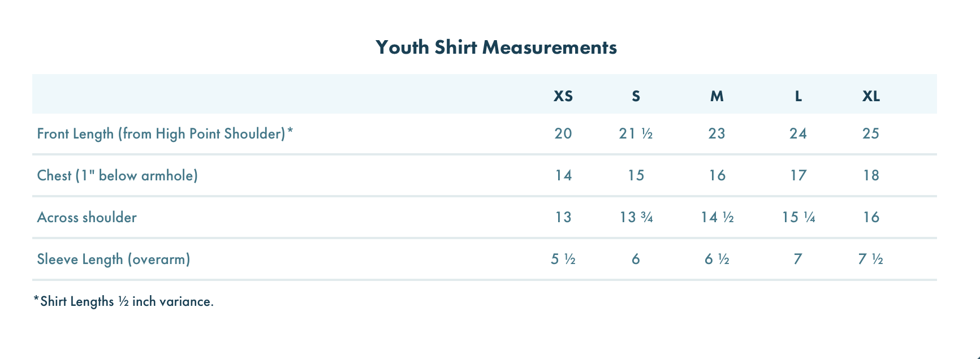
Task: Click the shirt lengths variance footnote
Action: pyautogui.click(x=124, y=301)
